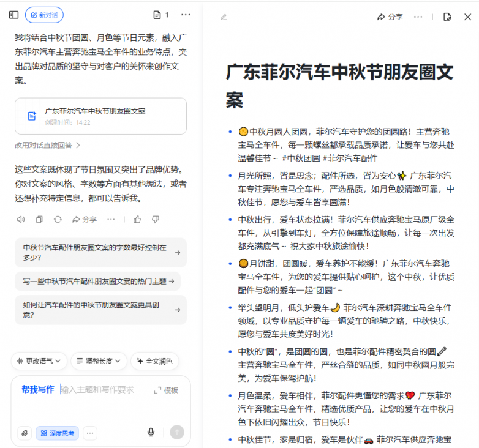Open the 更改语气 dropdown

[x=39, y=361]
